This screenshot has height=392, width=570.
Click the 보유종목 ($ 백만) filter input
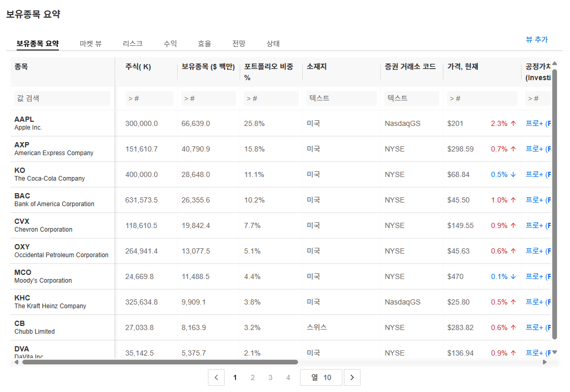point(208,98)
